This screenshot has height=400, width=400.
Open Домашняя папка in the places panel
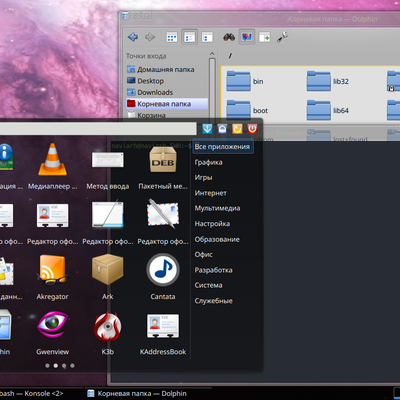click(161, 70)
